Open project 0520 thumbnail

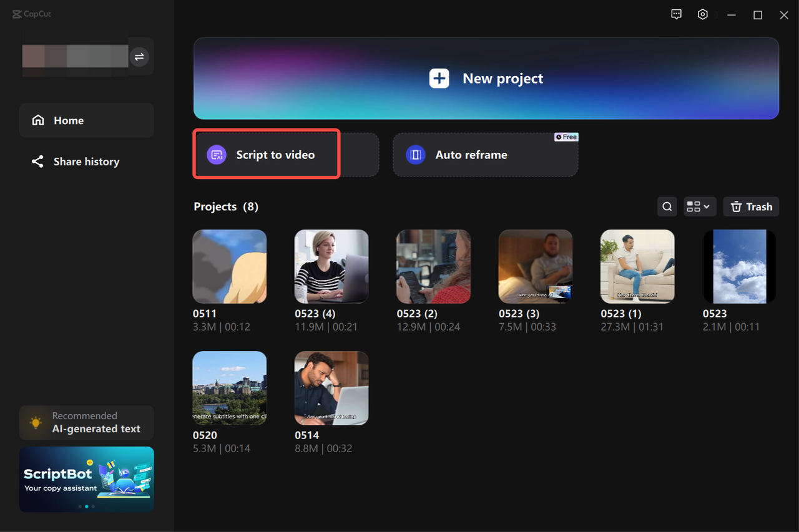click(230, 388)
